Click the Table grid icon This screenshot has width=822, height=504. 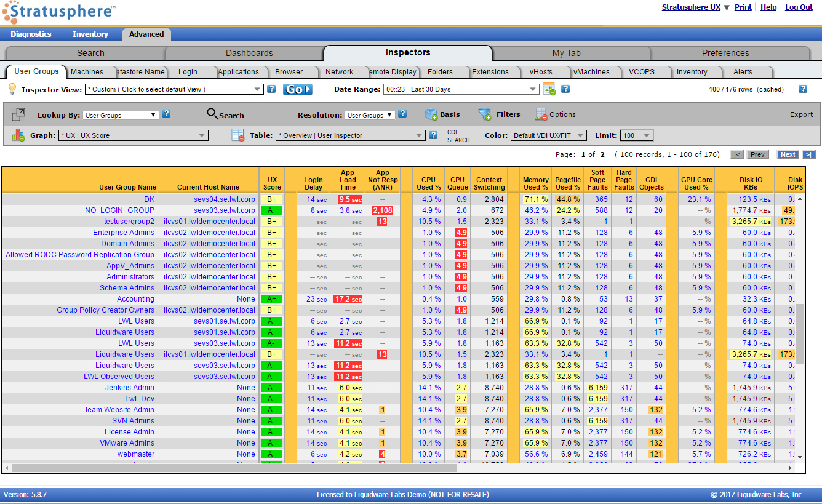pyautogui.click(x=238, y=135)
